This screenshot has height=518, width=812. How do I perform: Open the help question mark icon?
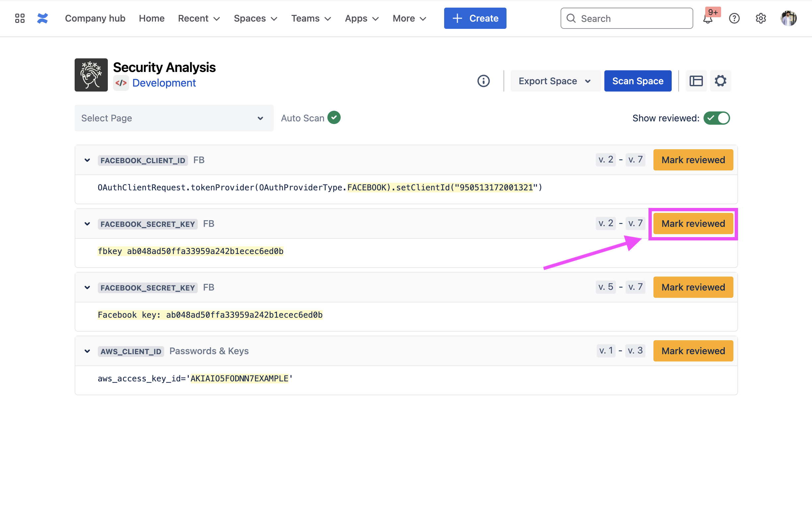[x=734, y=18]
